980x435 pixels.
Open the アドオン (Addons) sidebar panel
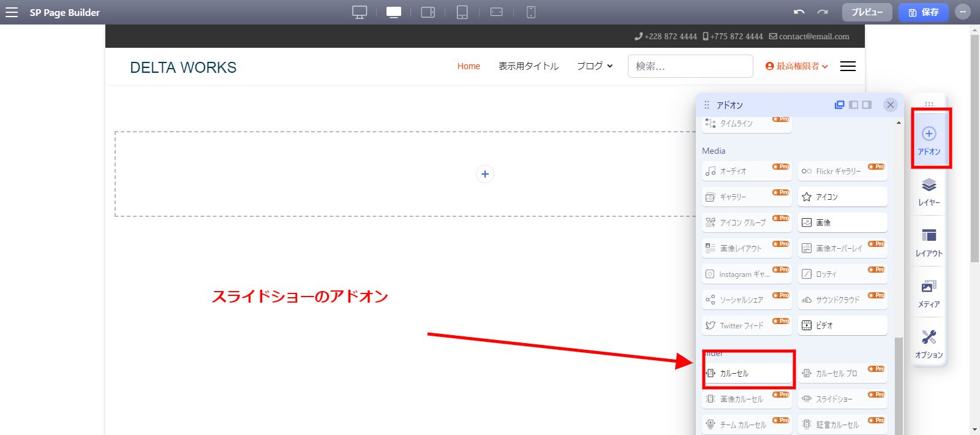[929, 140]
